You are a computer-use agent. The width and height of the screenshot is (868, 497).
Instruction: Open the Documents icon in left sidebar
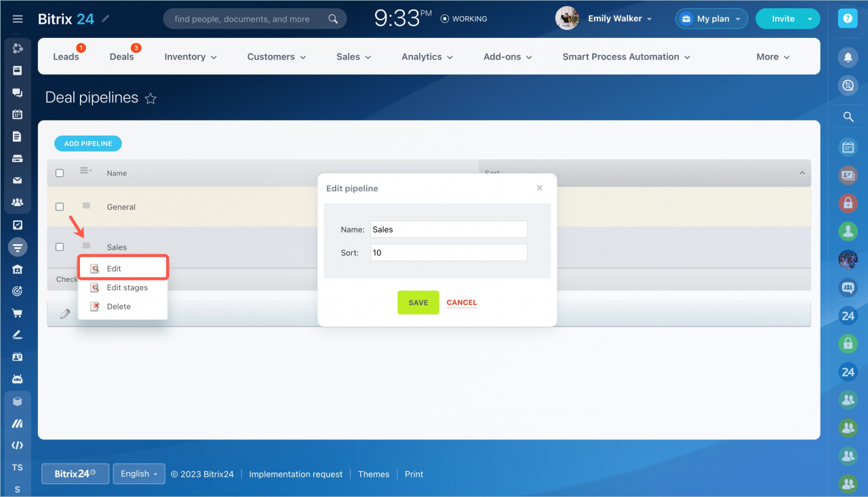[x=18, y=136]
